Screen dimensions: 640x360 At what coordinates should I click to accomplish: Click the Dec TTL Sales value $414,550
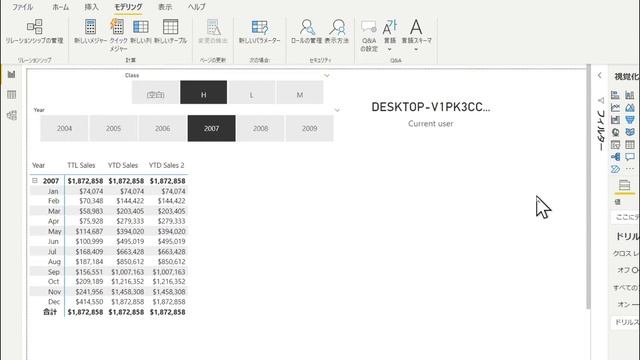coord(89,302)
